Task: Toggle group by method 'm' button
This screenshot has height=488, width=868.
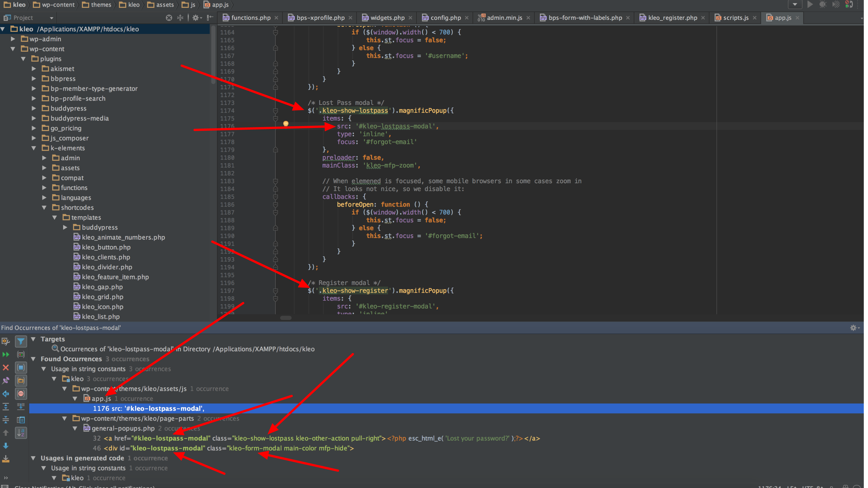Action: pyautogui.click(x=21, y=394)
